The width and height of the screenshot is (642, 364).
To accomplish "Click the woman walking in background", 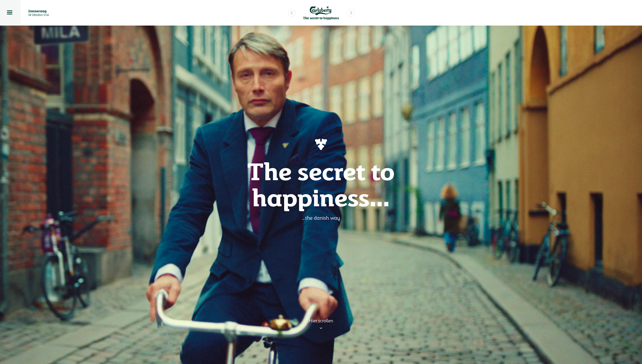I will tap(450, 218).
